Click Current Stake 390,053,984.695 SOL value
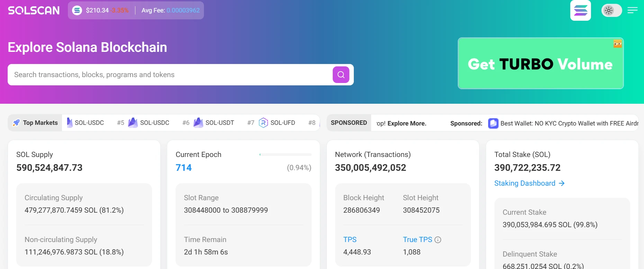 [x=550, y=225]
